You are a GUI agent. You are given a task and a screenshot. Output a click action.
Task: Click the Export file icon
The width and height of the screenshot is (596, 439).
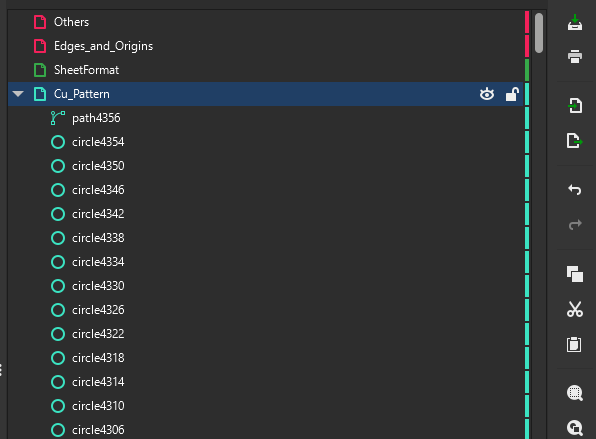click(x=575, y=141)
